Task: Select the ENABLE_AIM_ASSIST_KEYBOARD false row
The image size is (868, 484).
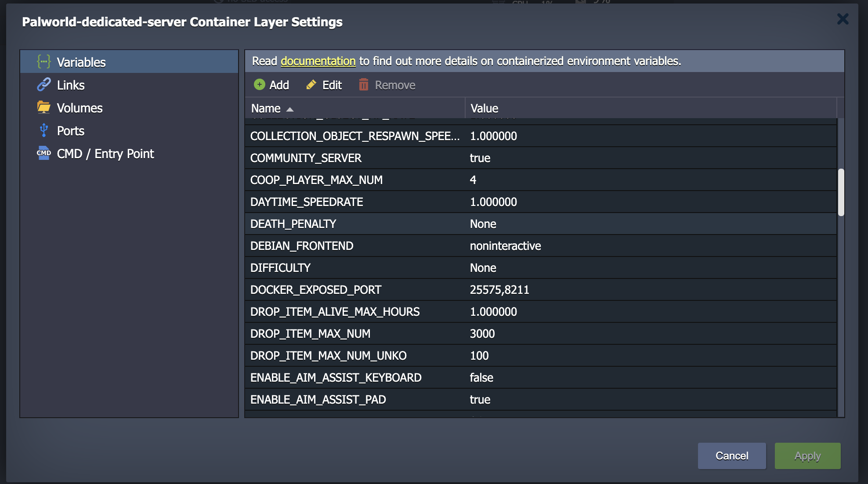Action: pos(541,378)
